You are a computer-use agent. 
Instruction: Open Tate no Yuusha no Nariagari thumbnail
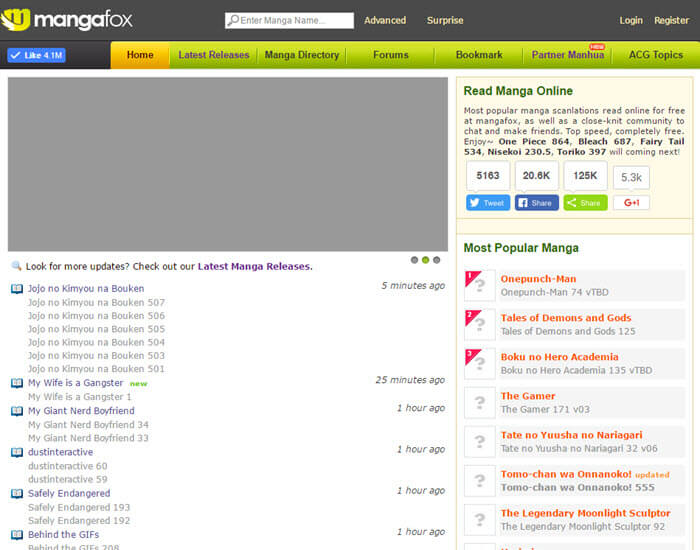pos(480,442)
